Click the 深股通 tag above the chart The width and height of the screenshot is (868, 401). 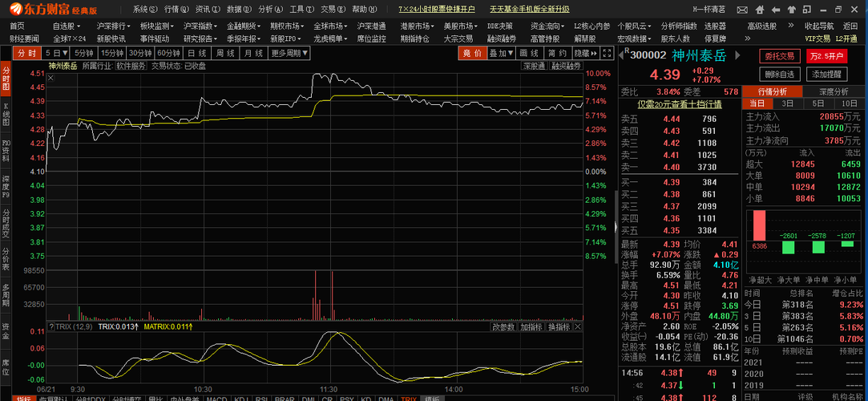535,66
